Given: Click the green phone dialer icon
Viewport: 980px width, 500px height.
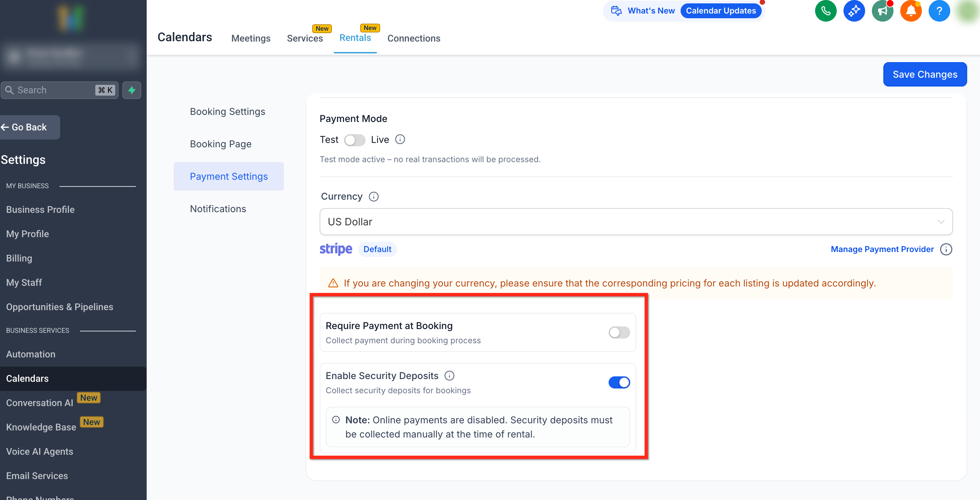Looking at the screenshot, I should [825, 11].
